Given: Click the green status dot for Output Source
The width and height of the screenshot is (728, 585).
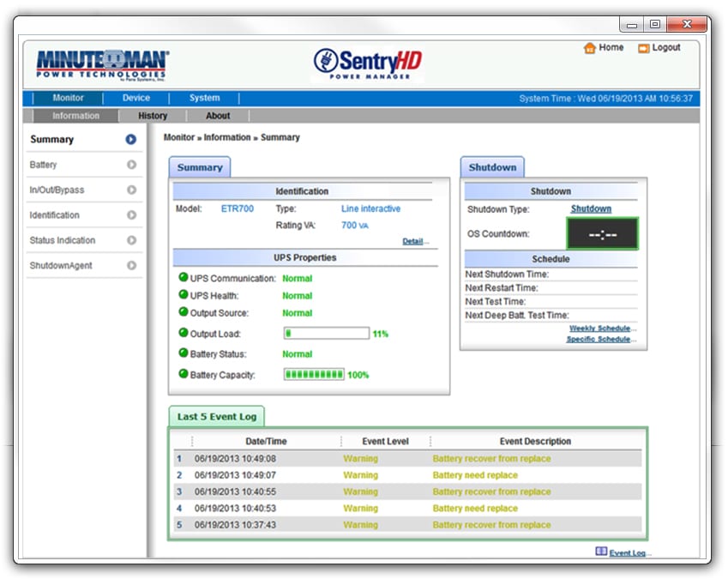Looking at the screenshot, I should click(184, 311).
